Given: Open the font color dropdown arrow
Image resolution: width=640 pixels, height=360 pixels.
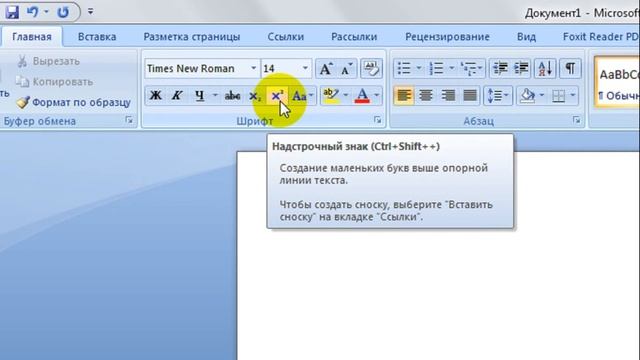Looking at the screenshot, I should point(376,96).
